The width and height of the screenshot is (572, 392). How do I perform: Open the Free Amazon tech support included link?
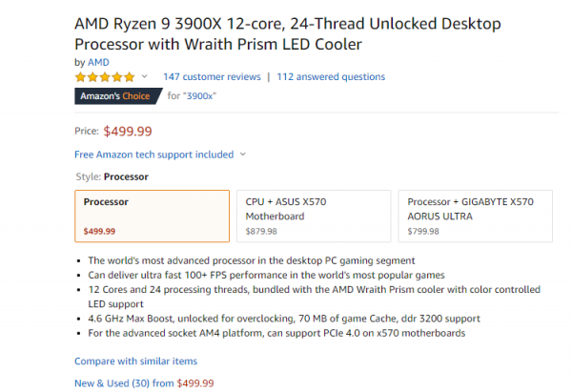(x=153, y=155)
